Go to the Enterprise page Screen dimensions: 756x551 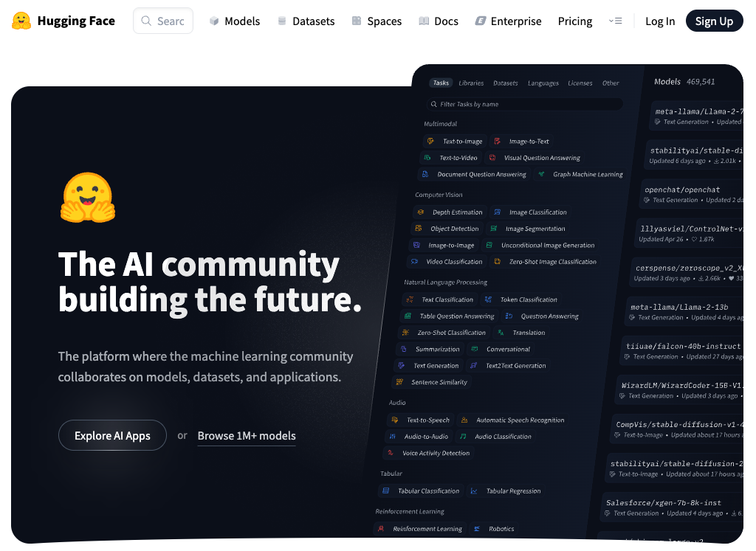pos(509,21)
